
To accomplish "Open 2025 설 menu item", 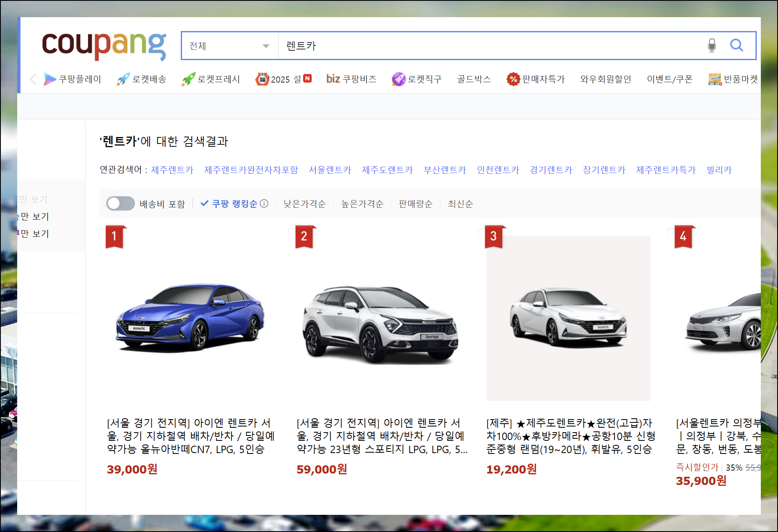I will [x=283, y=79].
